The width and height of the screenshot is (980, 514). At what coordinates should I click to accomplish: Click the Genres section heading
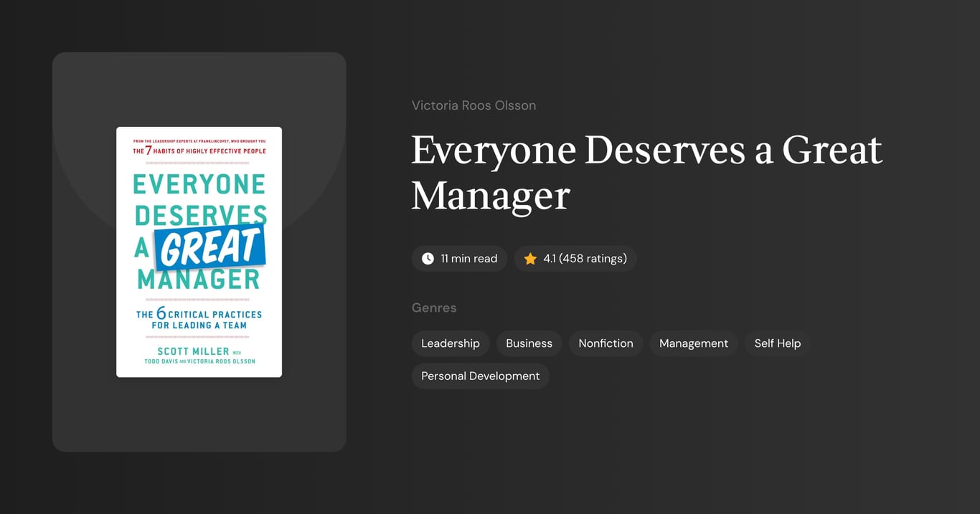point(434,307)
